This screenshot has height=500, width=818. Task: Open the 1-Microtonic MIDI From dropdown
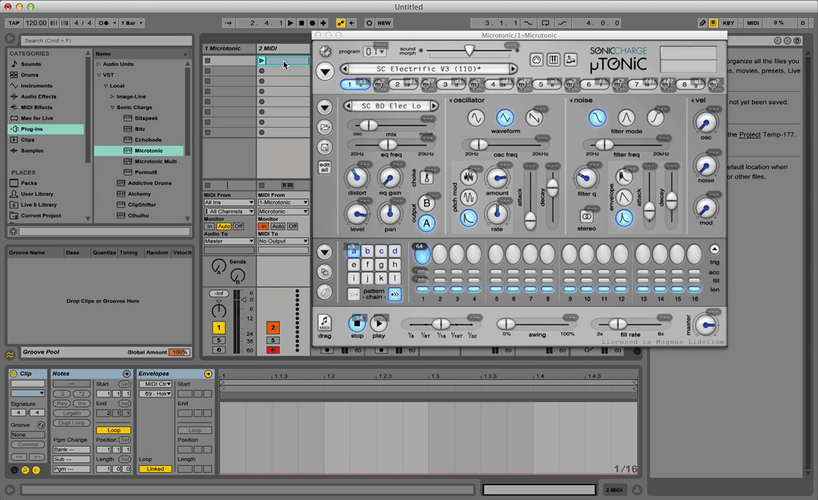point(283,203)
